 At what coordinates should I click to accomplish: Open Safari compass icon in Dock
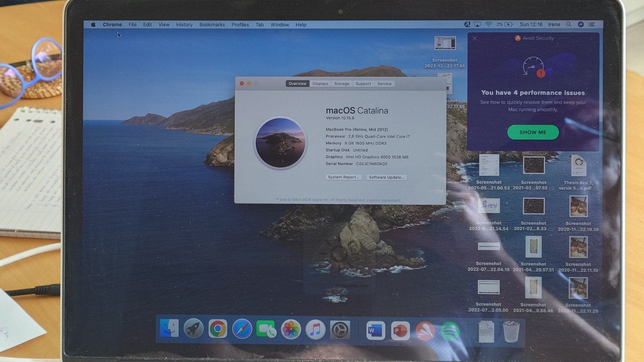[x=242, y=329]
